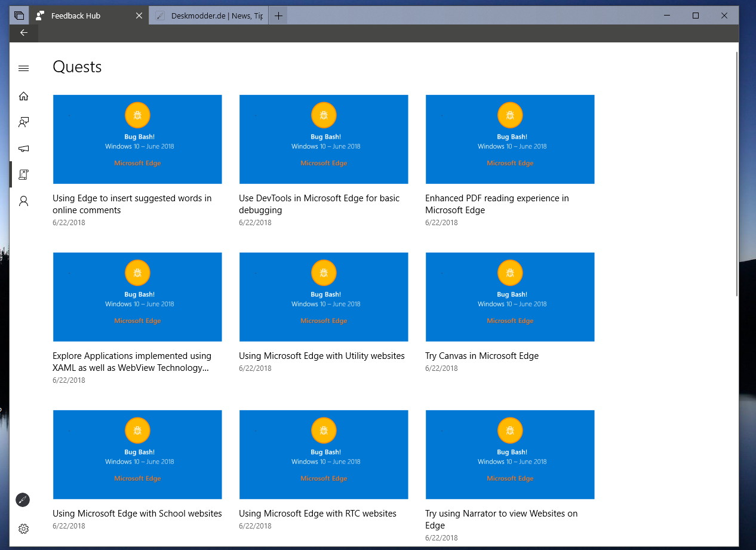
Task: Open thumbnail for Enhanced PDF reading quest
Action: (510, 139)
